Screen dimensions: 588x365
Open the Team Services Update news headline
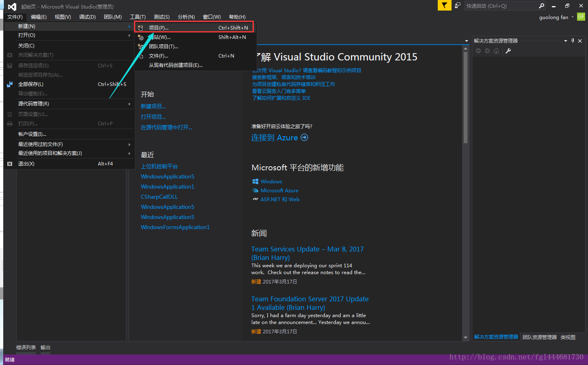pos(307,253)
